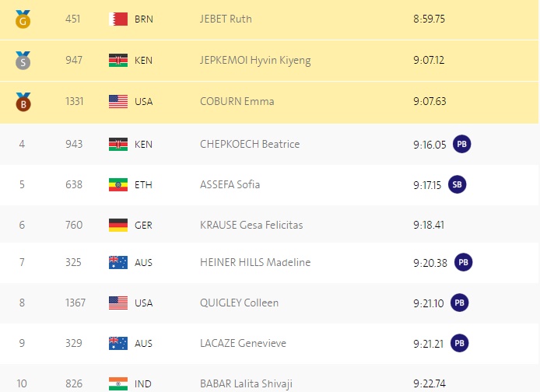Image resolution: width=540 pixels, height=392 pixels.
Task: Click the SB badge next to 9:17.15
Action: pos(457,184)
